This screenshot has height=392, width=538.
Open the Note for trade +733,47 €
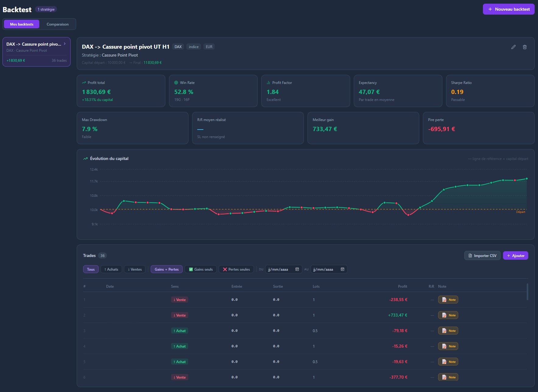(448, 315)
